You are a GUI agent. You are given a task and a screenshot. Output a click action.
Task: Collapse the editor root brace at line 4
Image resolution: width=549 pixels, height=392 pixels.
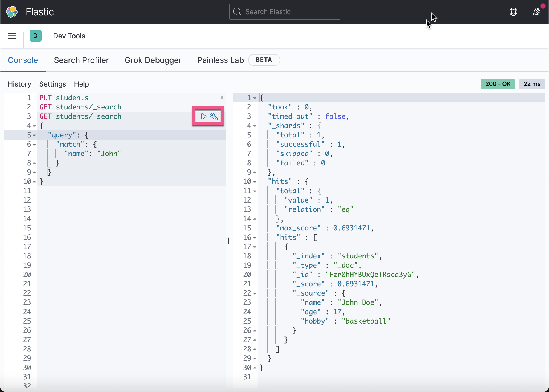coord(34,126)
